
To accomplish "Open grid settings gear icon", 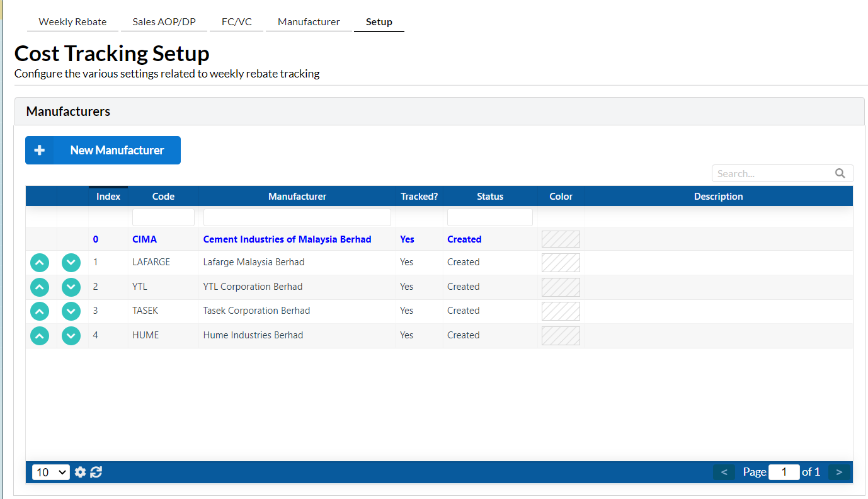I will [80, 472].
